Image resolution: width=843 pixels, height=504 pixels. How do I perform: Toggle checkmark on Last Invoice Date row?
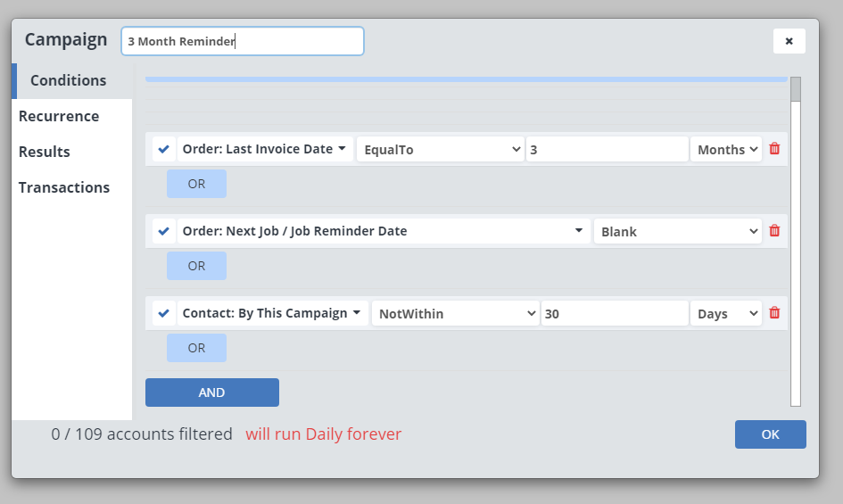click(x=163, y=149)
